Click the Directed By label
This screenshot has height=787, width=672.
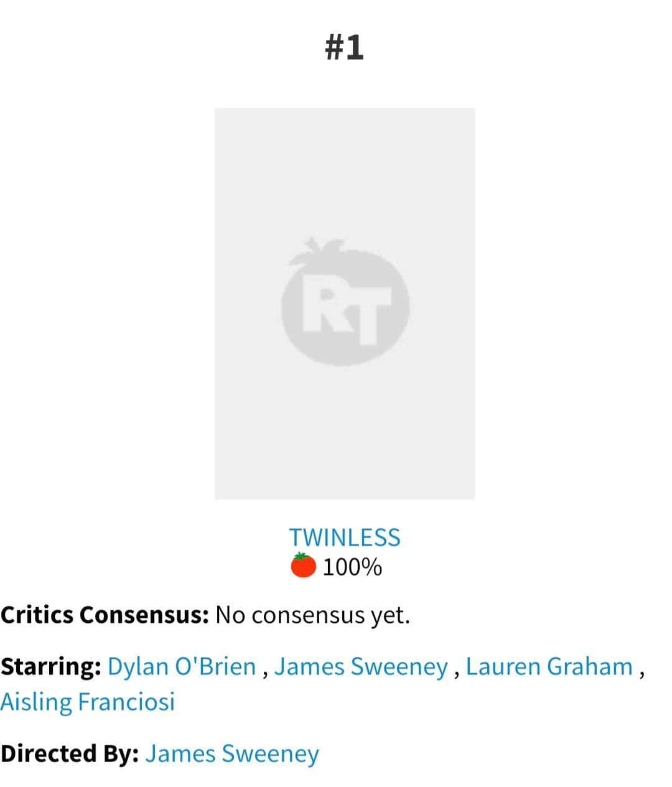(x=70, y=753)
